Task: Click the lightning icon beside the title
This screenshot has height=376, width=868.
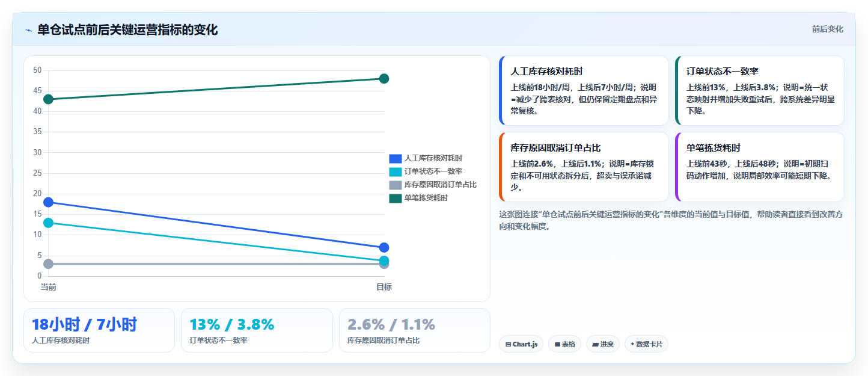Action: (x=28, y=30)
